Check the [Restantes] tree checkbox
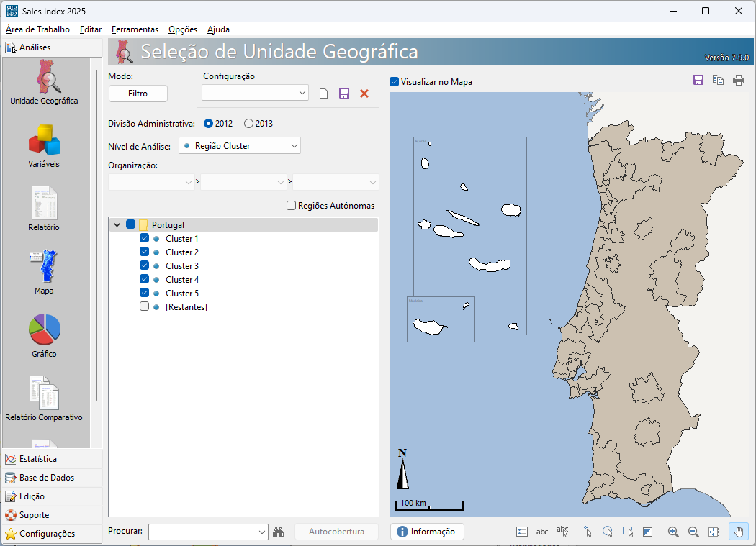Screen dimensions: 756x546 point(145,307)
